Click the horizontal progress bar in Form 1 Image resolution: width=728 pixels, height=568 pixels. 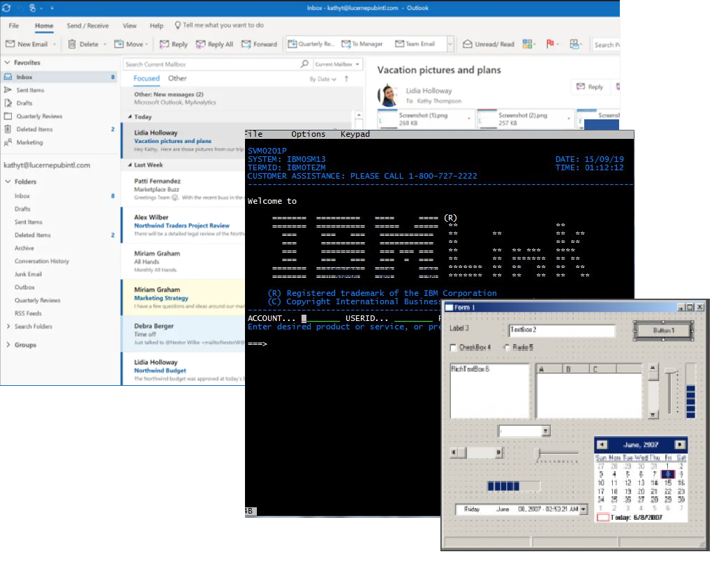click(x=514, y=486)
